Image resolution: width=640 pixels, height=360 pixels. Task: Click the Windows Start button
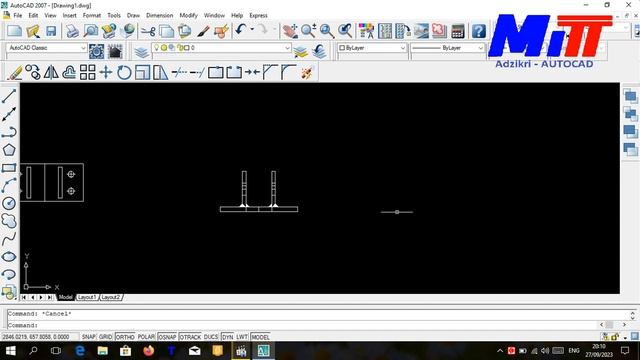pyautogui.click(x=11, y=351)
